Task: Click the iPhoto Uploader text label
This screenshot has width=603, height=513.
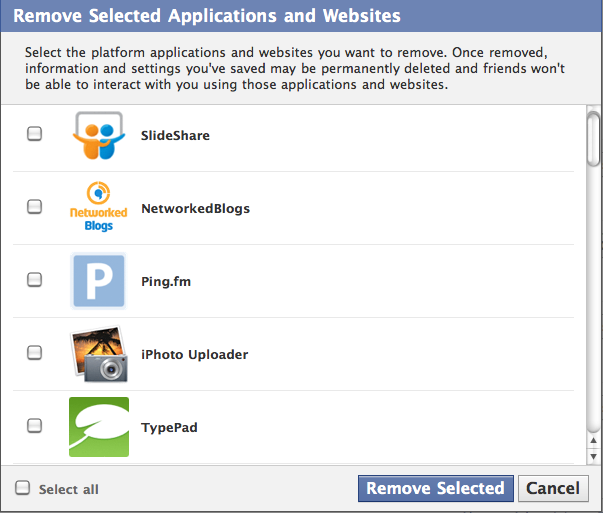Action: (x=194, y=354)
